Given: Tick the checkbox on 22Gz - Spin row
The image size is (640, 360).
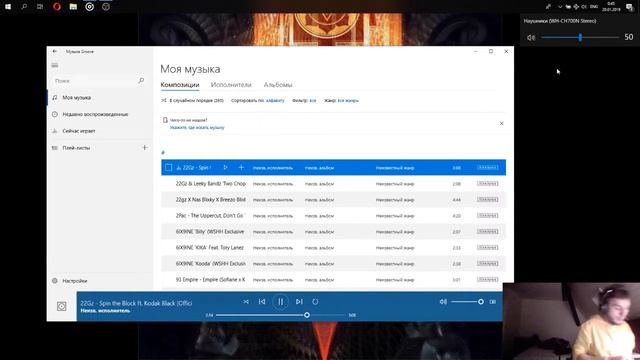Looking at the screenshot, I should click(x=169, y=167).
